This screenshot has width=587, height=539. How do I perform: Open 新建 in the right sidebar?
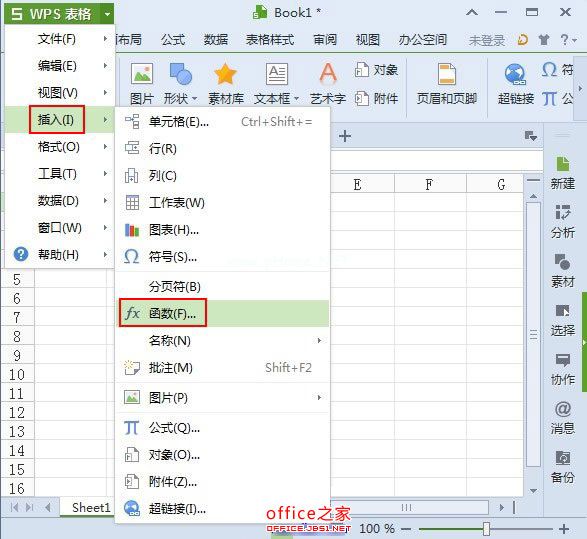[x=562, y=174]
